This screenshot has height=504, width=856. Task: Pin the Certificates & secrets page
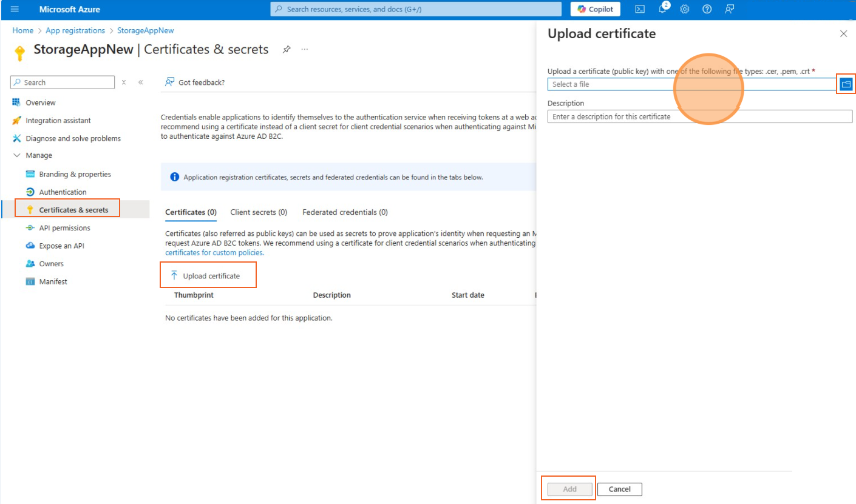point(287,50)
